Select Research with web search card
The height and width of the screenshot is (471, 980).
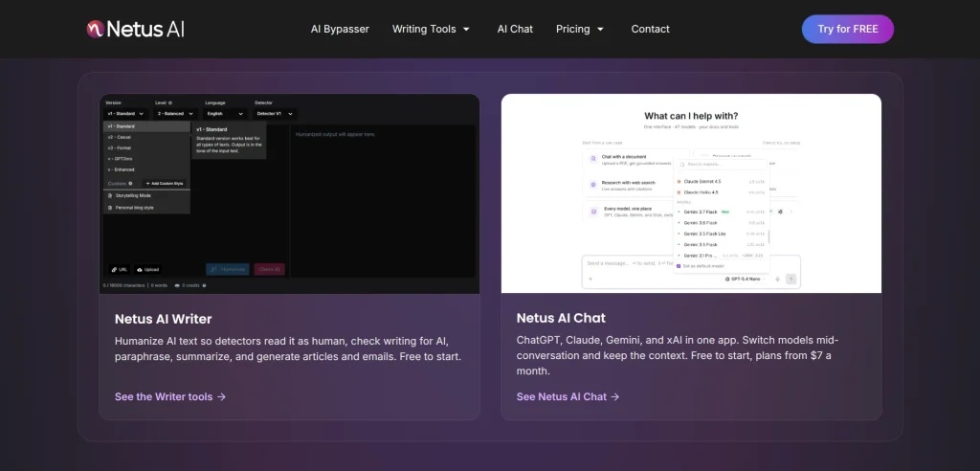click(x=630, y=185)
